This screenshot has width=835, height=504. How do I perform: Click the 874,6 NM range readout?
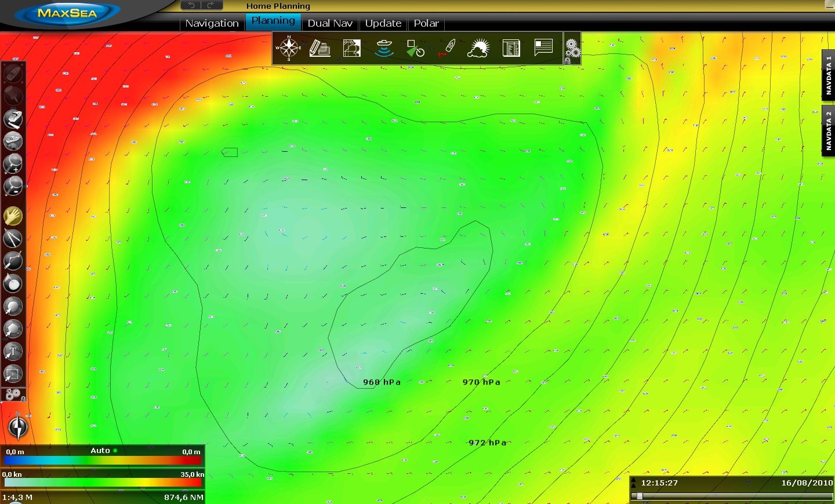(x=183, y=497)
